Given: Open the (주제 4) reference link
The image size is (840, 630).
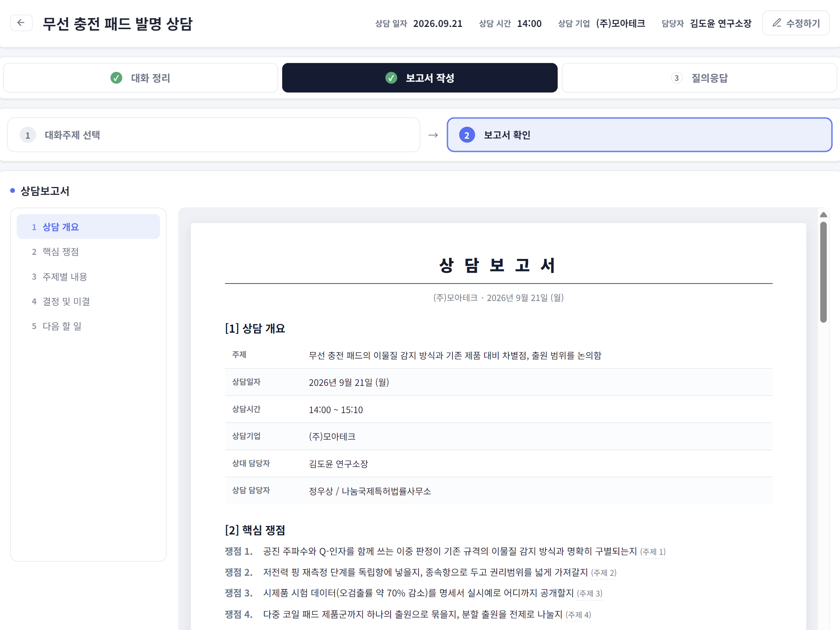Looking at the screenshot, I should [578, 615].
